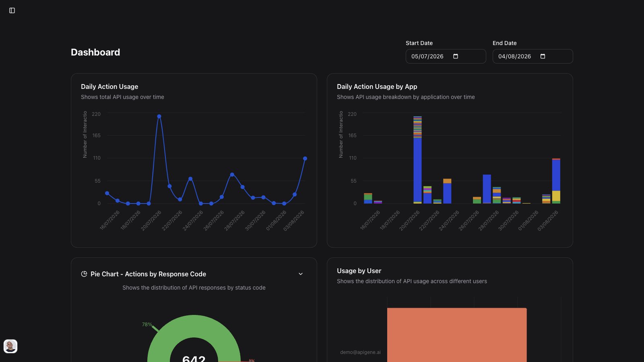Screen dimensions: 644x362
Task: Click the 642 total in donut center
Action: pos(194,358)
